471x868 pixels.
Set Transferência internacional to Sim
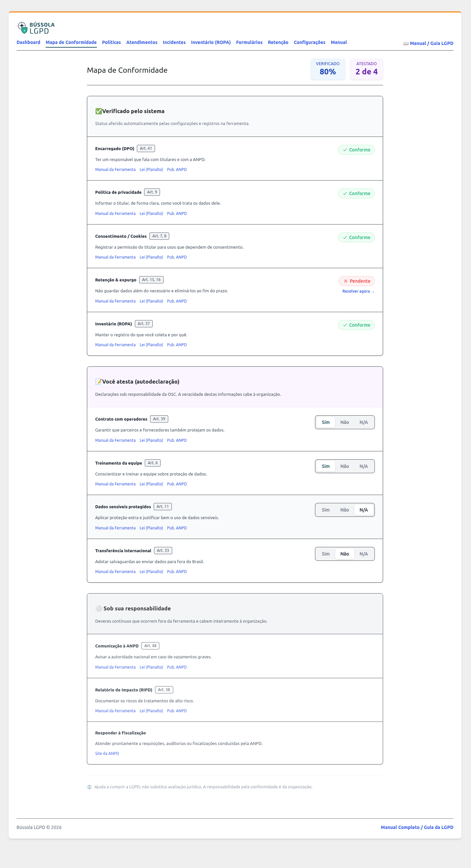[326, 554]
